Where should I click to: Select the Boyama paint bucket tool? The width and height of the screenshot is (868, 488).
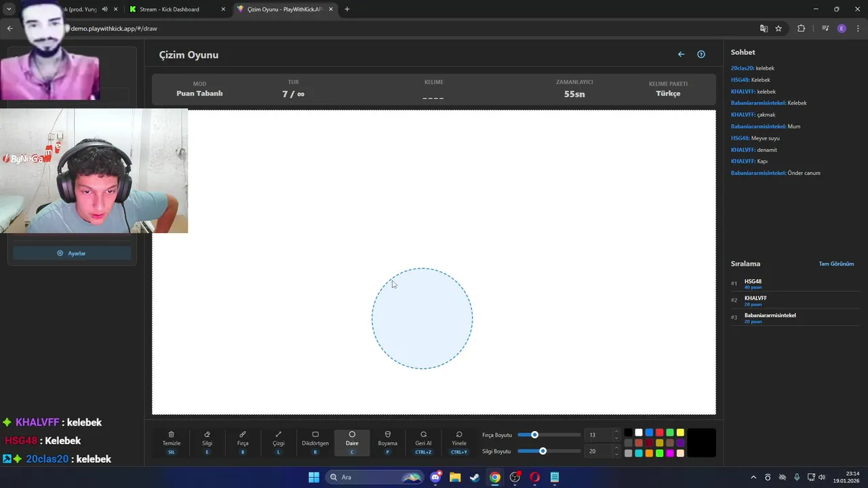coord(388,443)
